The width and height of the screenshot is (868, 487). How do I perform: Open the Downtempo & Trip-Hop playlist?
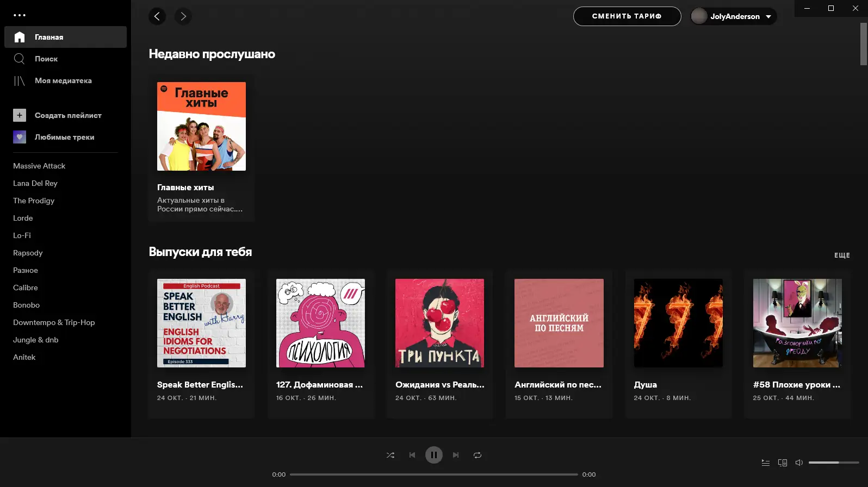(x=54, y=322)
